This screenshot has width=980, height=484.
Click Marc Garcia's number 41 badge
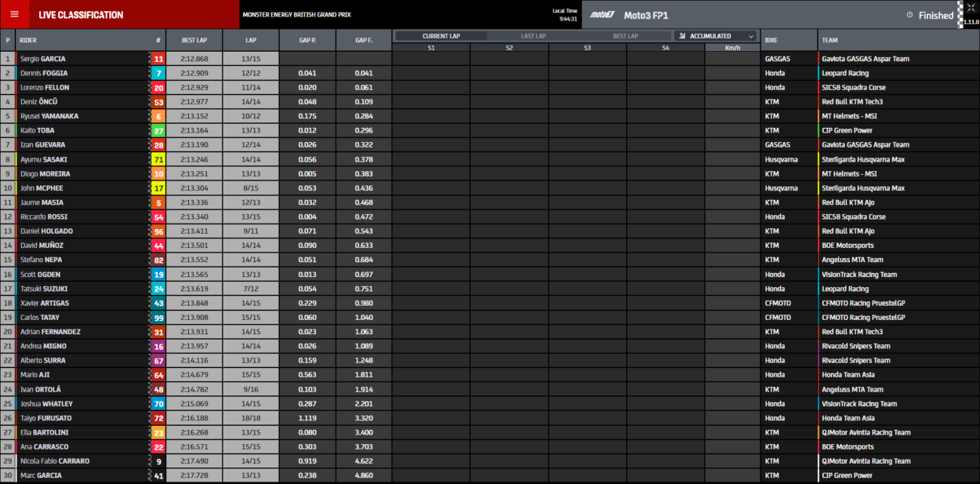(158, 475)
